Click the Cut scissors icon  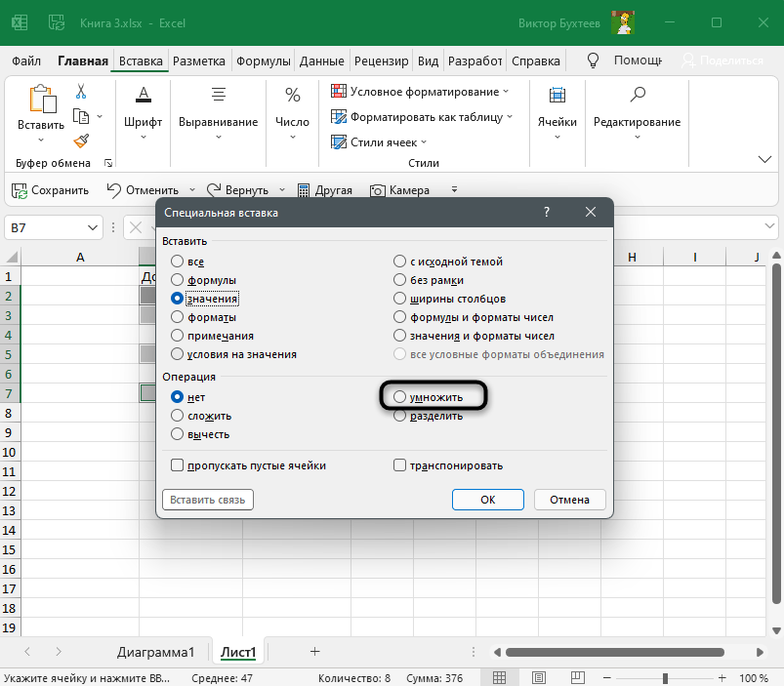point(81,92)
